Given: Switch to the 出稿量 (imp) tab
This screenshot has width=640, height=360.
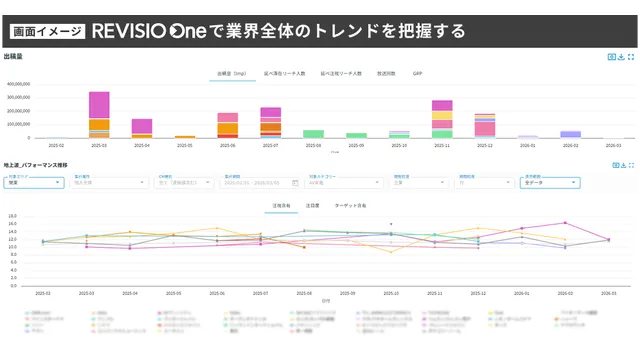Looking at the screenshot, I should coord(232,74).
